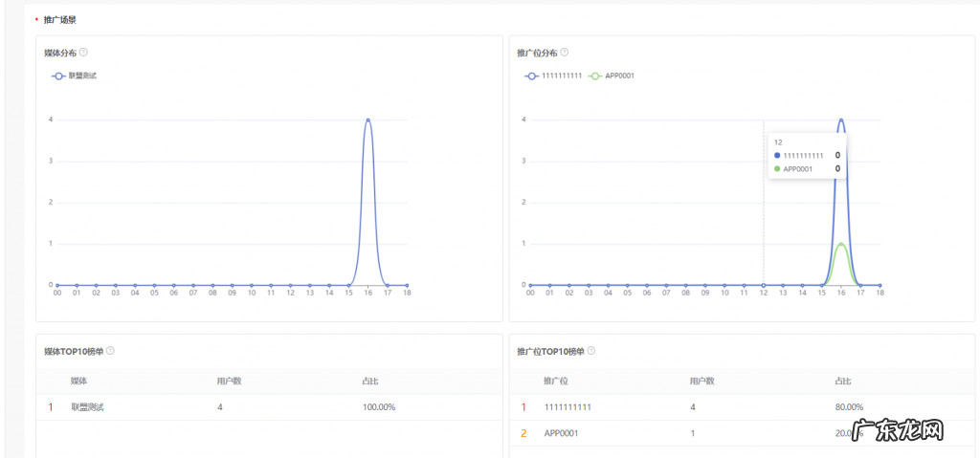Click the hour 12 data point in 推广位分布 chart
This screenshot has width=980, height=458.
(763, 285)
